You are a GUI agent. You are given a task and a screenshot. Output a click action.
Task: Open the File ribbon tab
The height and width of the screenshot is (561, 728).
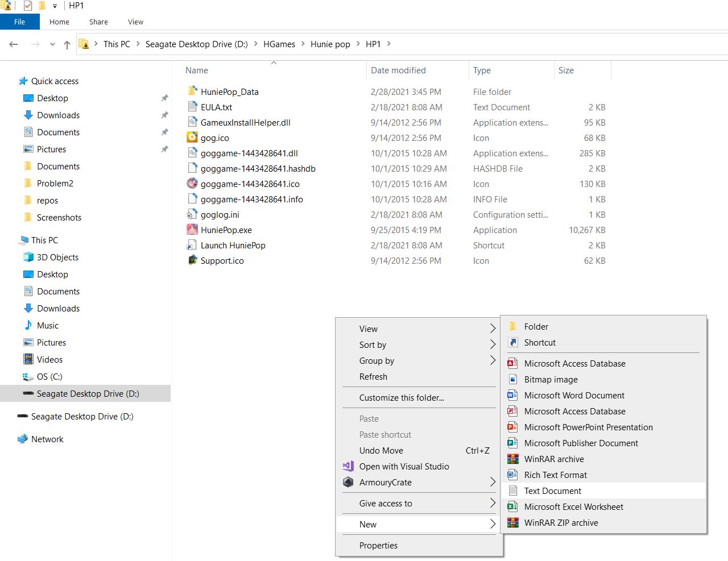tap(19, 22)
